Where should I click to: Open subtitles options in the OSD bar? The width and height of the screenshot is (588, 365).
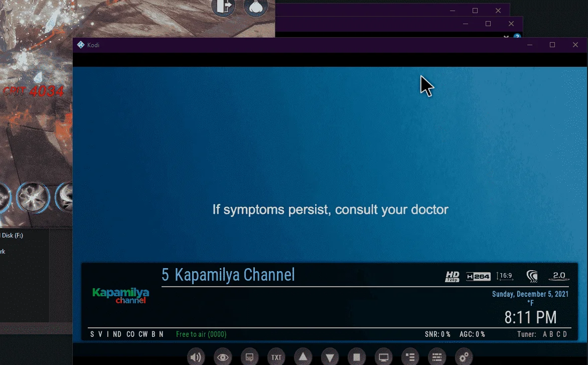(x=249, y=357)
